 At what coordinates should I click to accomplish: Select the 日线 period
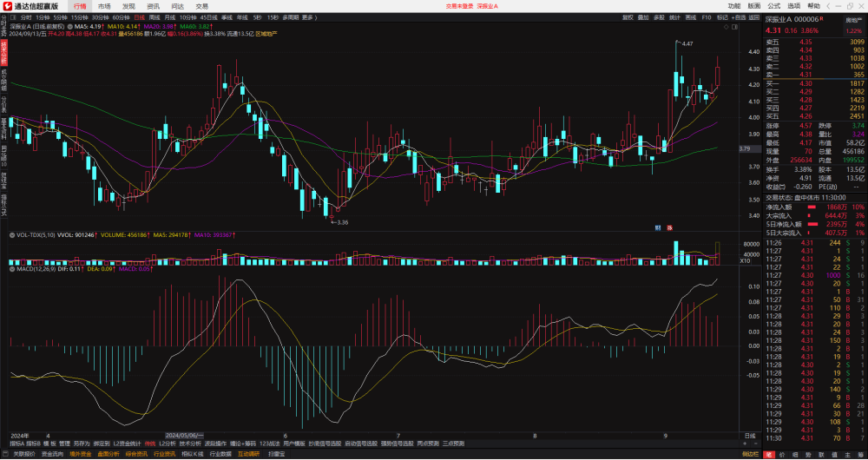coord(139,17)
